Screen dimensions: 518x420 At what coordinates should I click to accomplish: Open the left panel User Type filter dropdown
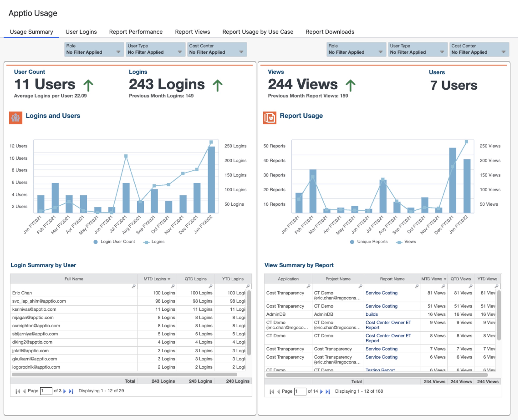pyautogui.click(x=155, y=49)
